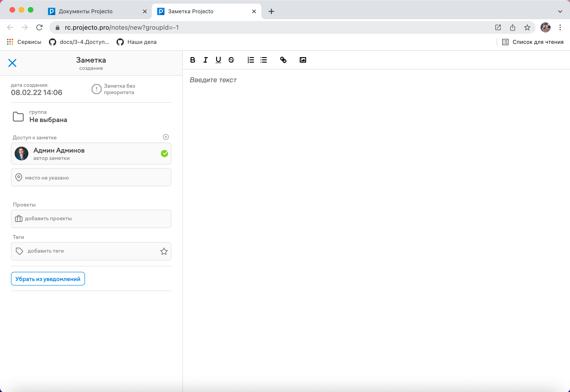570x392 pixels.
Task: Toggle the green checkmark for Админ Админов
Action: [164, 154]
